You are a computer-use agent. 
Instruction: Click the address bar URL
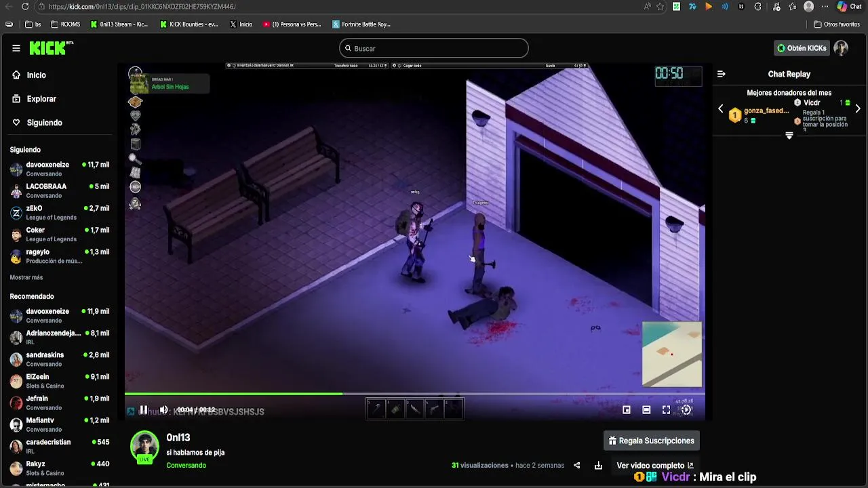pyautogui.click(x=142, y=7)
